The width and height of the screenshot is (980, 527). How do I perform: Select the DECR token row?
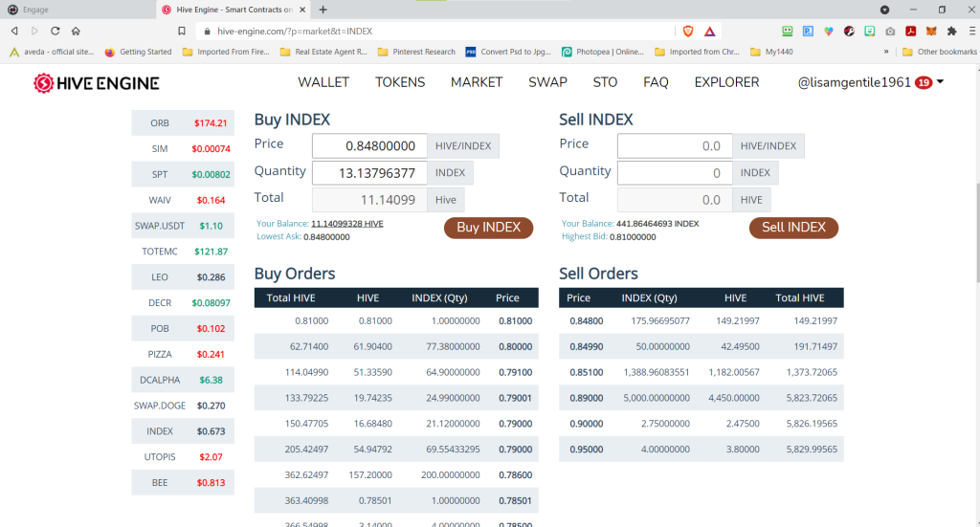pos(183,302)
